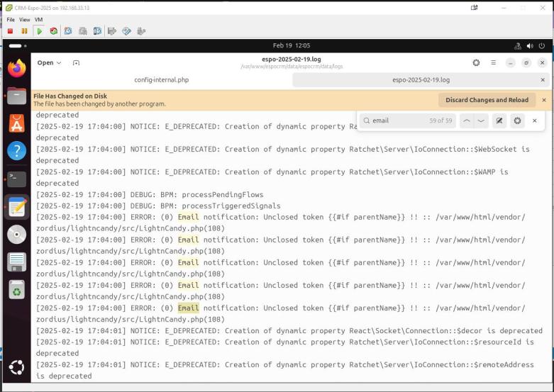
Task: Open Ubuntu Software app from dock
Action: pyautogui.click(x=16, y=123)
